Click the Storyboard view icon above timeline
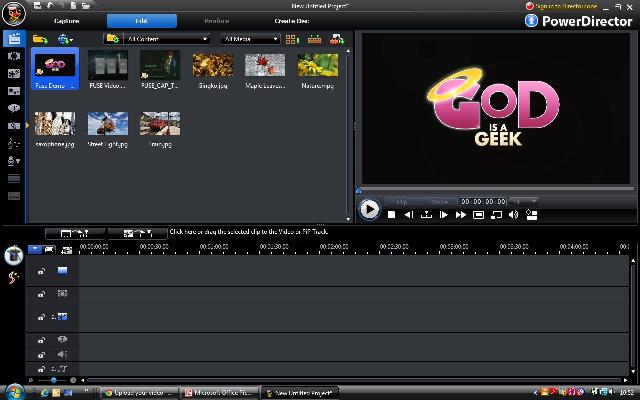Viewport: 640px width, 400px height. click(49, 249)
